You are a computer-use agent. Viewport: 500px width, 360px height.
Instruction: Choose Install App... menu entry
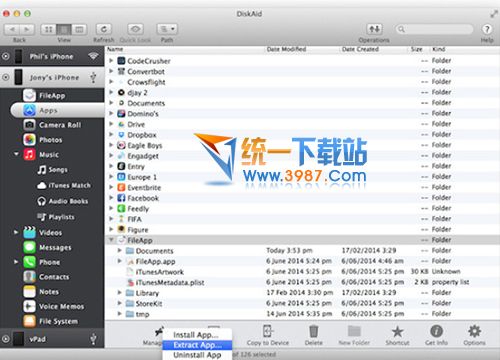click(197, 335)
